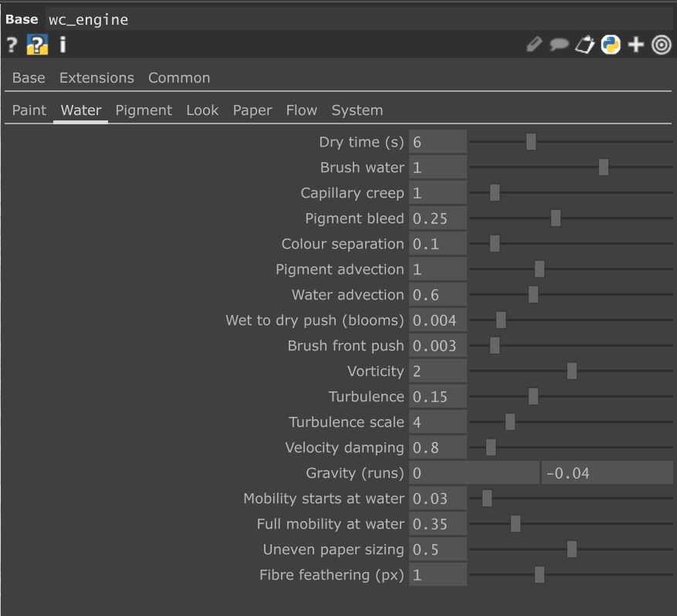677x616 pixels.
Task: Click the pencil edit icon
Action: [534, 45]
